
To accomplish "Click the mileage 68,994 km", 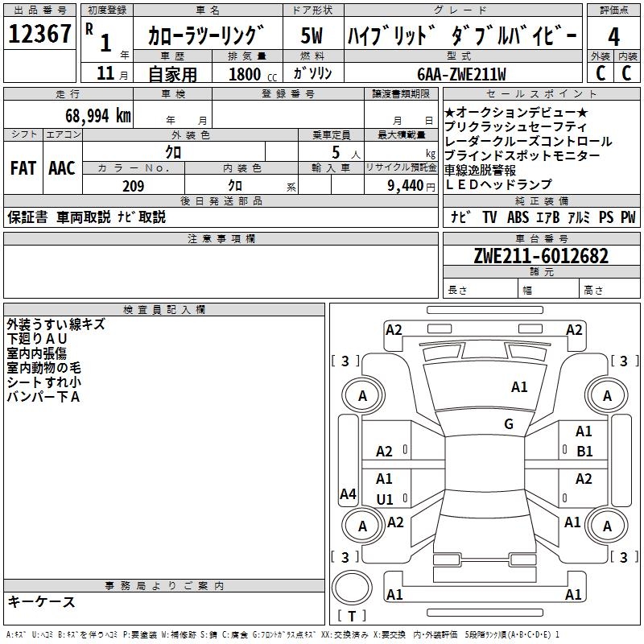I will tap(97, 116).
